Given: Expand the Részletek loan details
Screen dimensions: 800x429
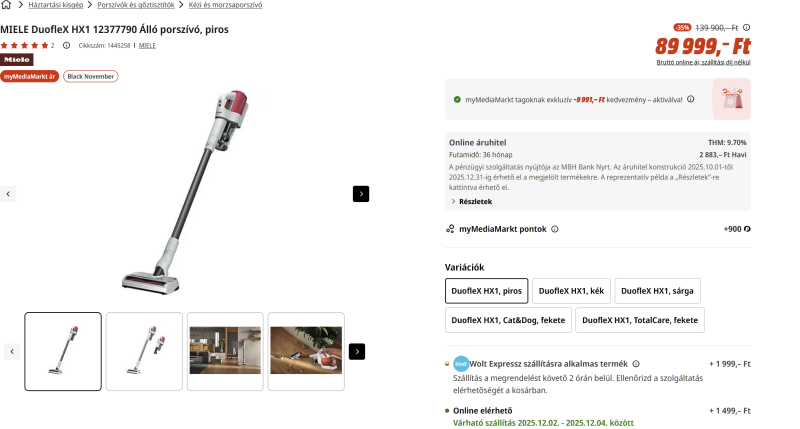Looking at the screenshot, I should (x=471, y=201).
